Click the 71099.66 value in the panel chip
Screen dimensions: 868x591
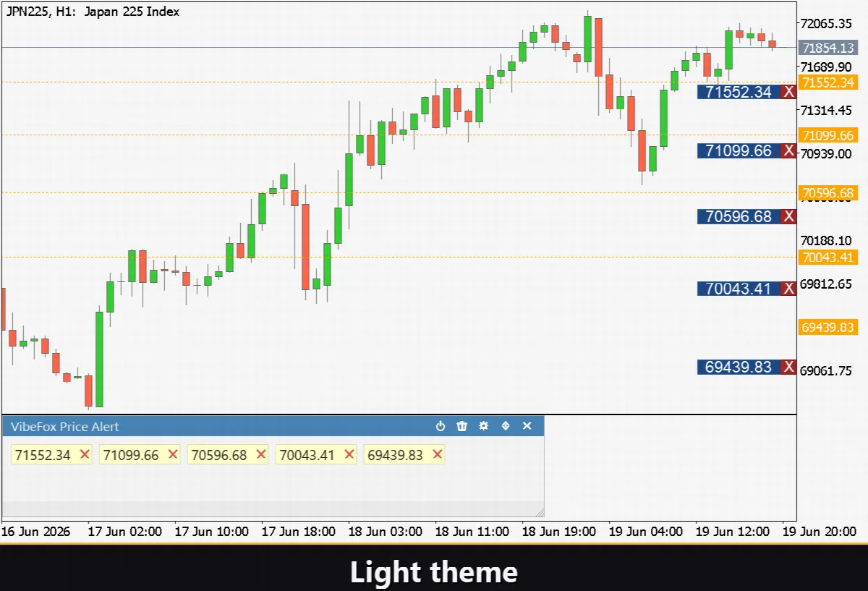(x=131, y=455)
